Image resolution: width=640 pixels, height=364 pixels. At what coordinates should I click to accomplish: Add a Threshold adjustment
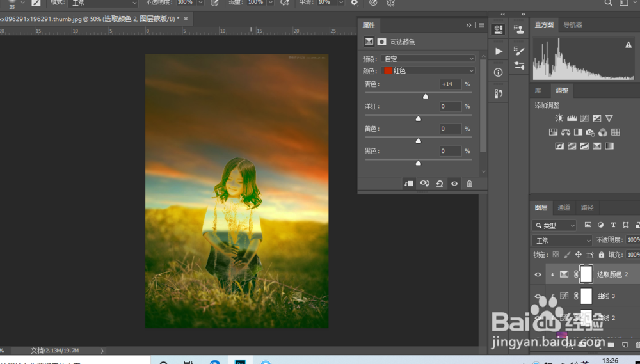pos(584,146)
